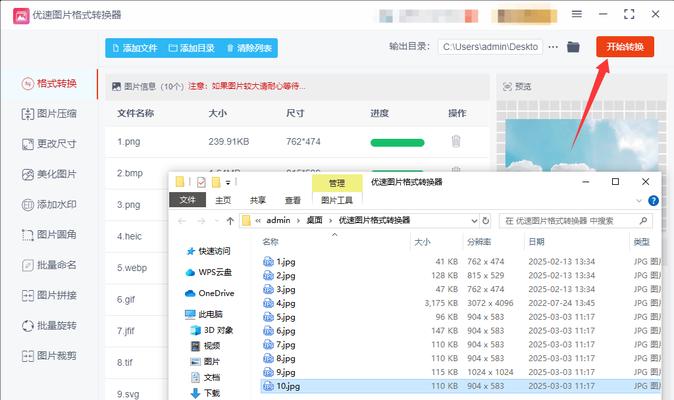Click the three-dots output directory browse button
674x400 pixels.
553,46
